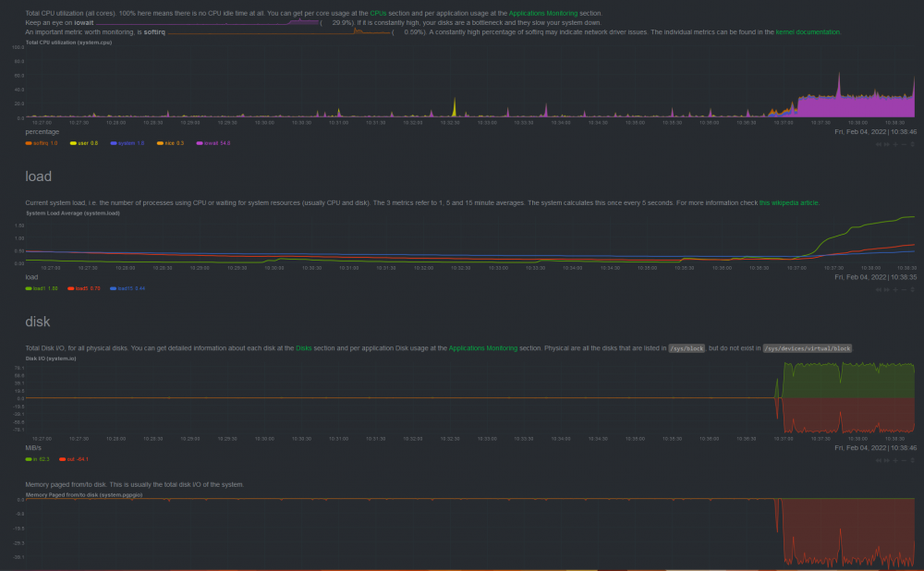Click 'Disk I/O (system.io)' chart title
Viewport: 924px width, 571px height.
(51, 358)
